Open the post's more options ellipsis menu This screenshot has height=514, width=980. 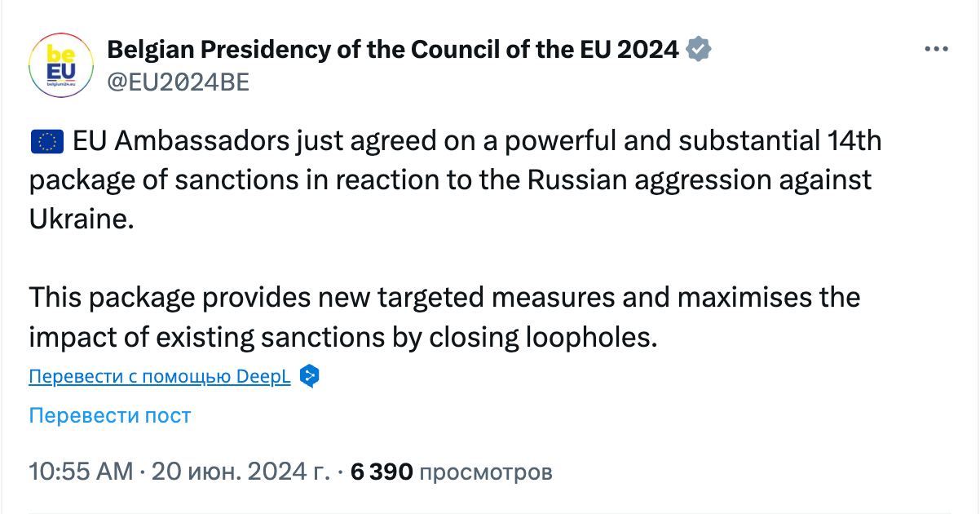(x=936, y=50)
